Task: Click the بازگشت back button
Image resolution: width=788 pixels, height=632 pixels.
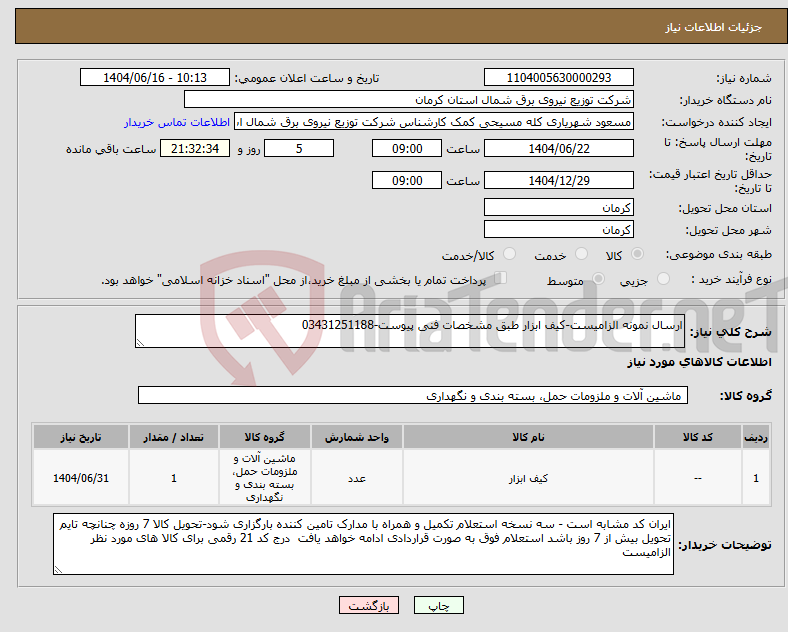Action: click(369, 605)
